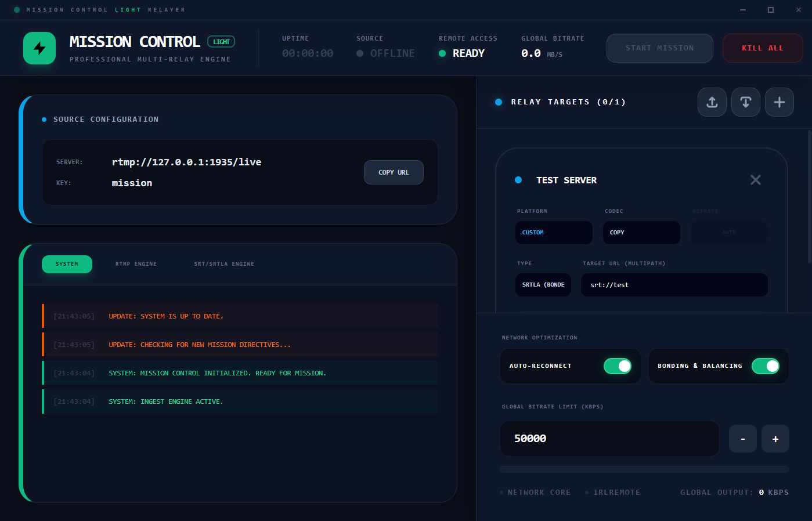Click the TEST SERVER relay name
Screen dimensions: 812x521
(x=566, y=180)
